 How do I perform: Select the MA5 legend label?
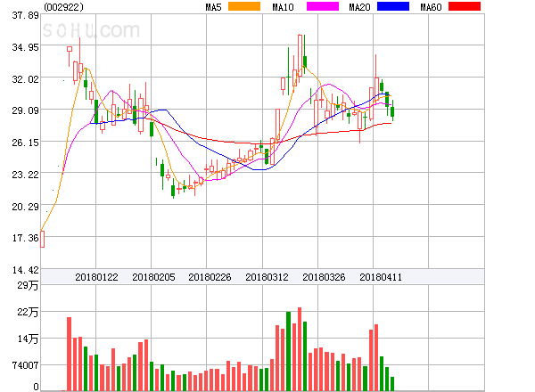213,7
